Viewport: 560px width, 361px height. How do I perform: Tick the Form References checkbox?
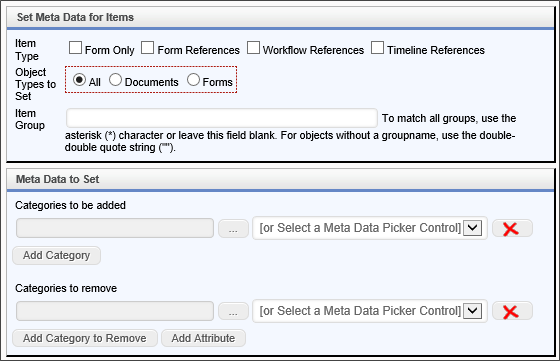pos(148,47)
